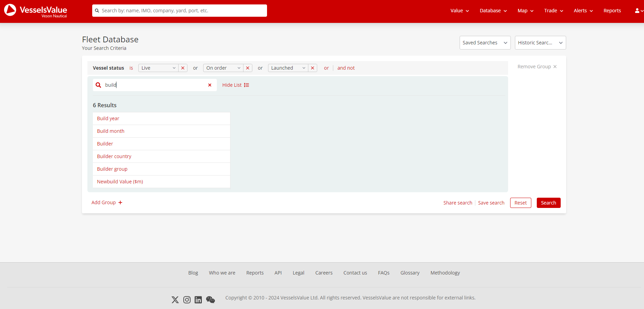Open the Trade menu
The width and height of the screenshot is (644, 309).
554,11
